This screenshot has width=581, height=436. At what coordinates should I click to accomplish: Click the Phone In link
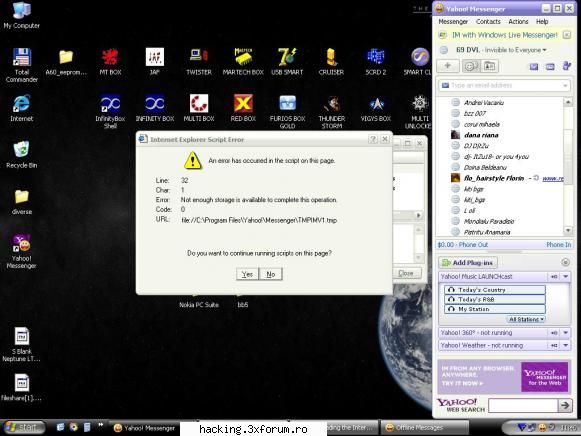(x=558, y=245)
